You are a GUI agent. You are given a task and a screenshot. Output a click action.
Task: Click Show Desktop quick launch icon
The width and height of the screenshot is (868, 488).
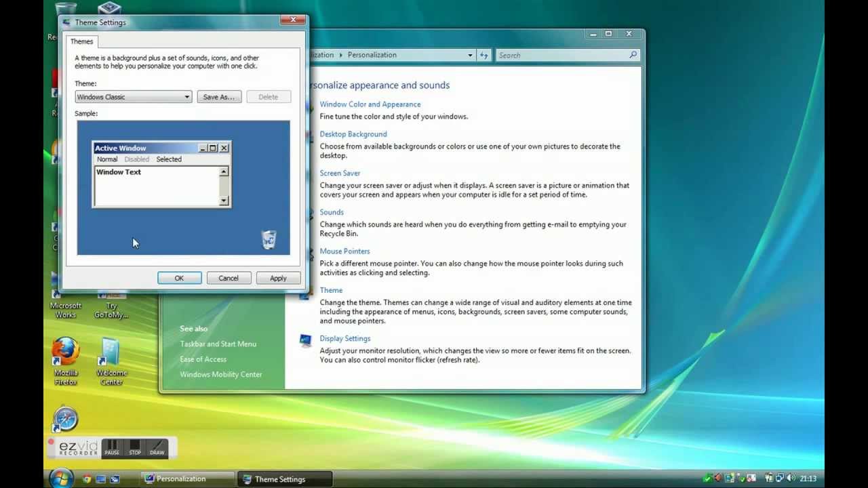101,479
